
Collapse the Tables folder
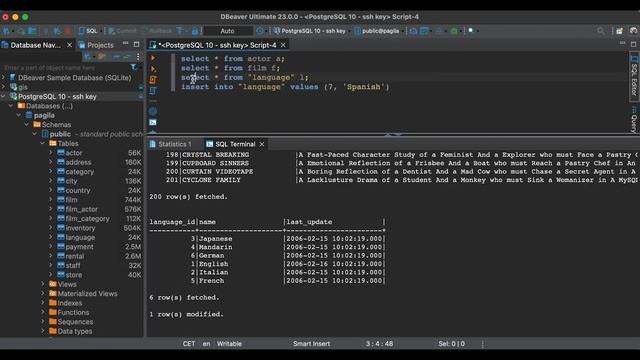click(x=43, y=143)
